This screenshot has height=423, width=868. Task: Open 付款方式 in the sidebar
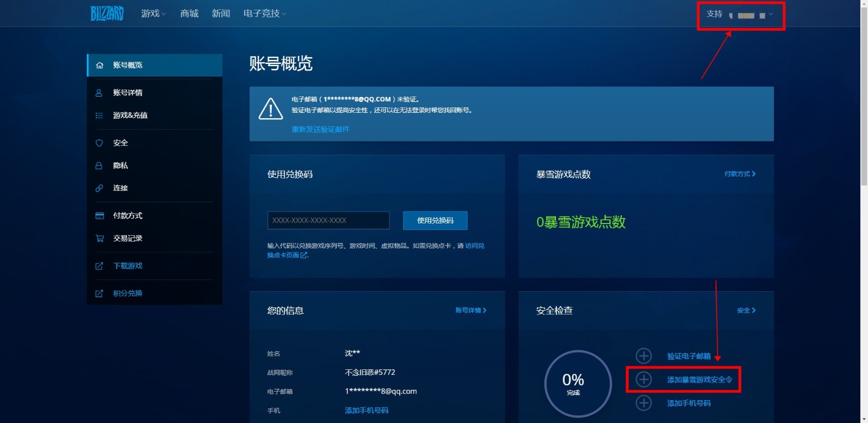[155, 216]
